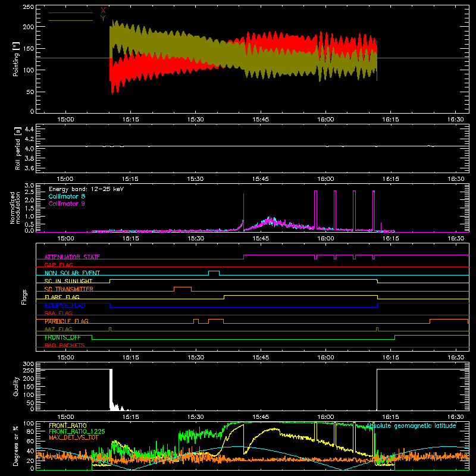
Task: Click the first tall magenta modulation spike near 15:41
Action: [x=243, y=212]
